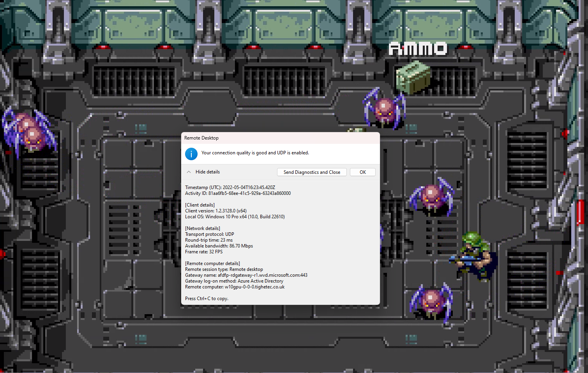The width and height of the screenshot is (588, 373).
Task: Click the Available bandwidth line
Action: pos(219,246)
